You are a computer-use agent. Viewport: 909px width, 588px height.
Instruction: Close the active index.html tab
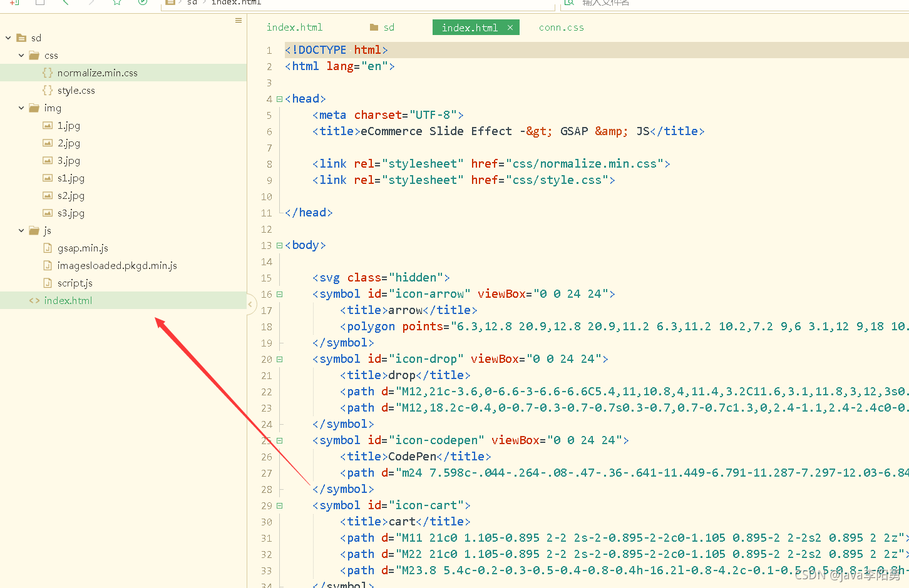coord(510,28)
